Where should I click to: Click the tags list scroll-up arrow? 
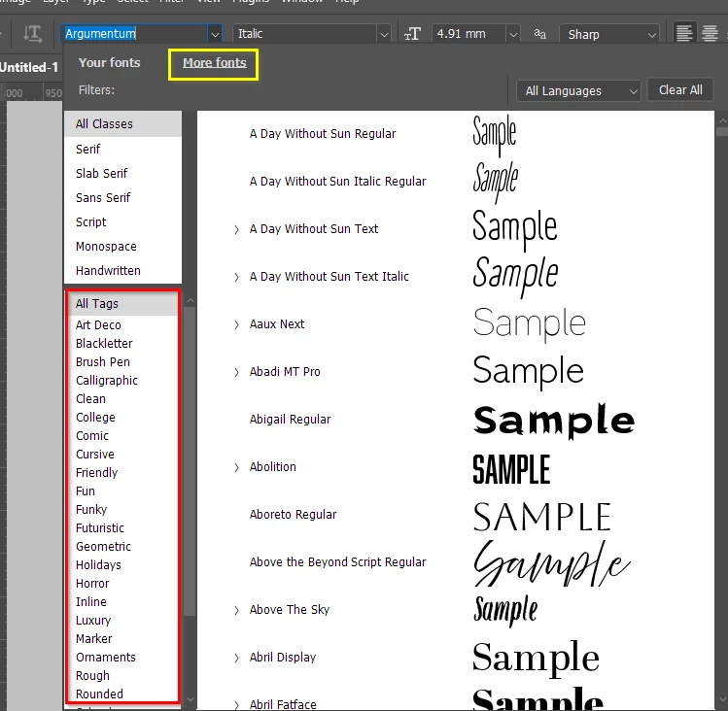190,301
